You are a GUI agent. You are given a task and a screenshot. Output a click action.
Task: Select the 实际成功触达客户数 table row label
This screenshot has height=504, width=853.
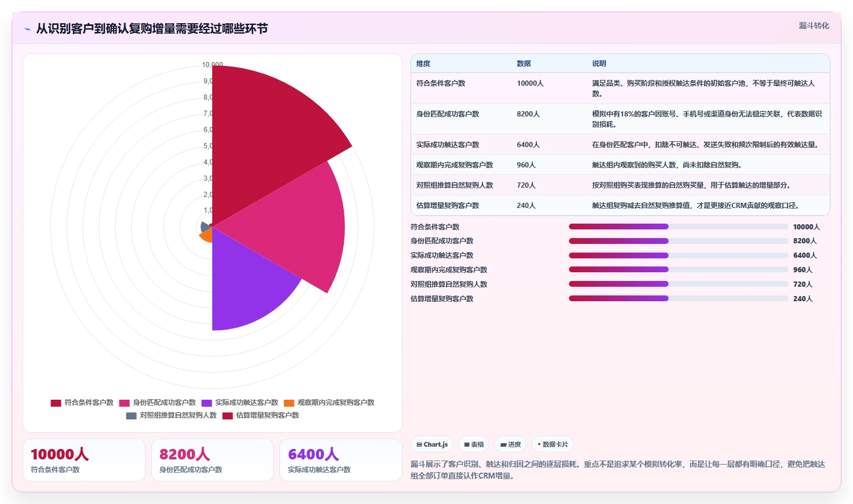click(x=448, y=145)
